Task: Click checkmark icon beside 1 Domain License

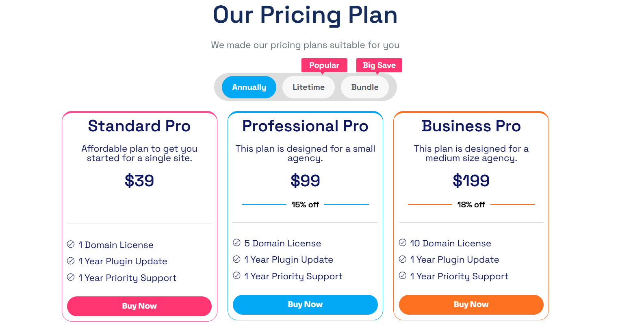Action: point(71,244)
